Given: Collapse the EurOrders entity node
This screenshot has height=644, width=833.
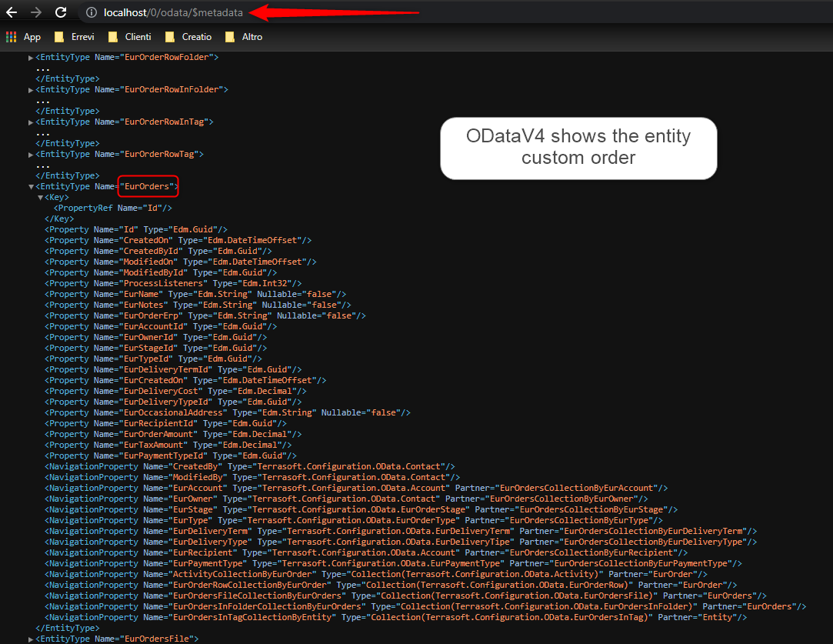Looking at the screenshot, I should pyautogui.click(x=31, y=186).
